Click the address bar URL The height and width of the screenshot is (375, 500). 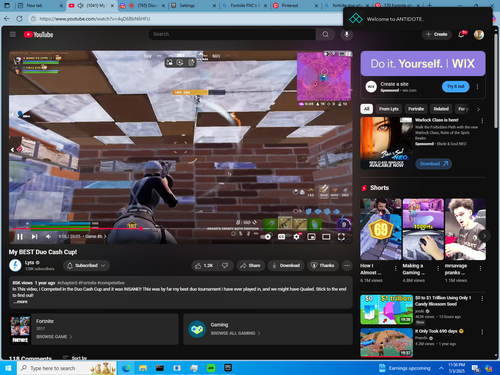point(95,19)
